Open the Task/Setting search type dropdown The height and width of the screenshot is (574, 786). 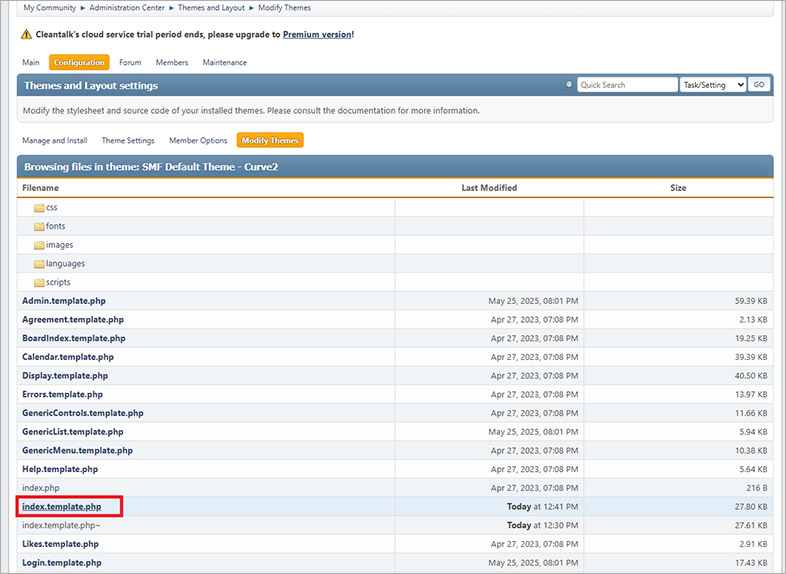coord(712,85)
